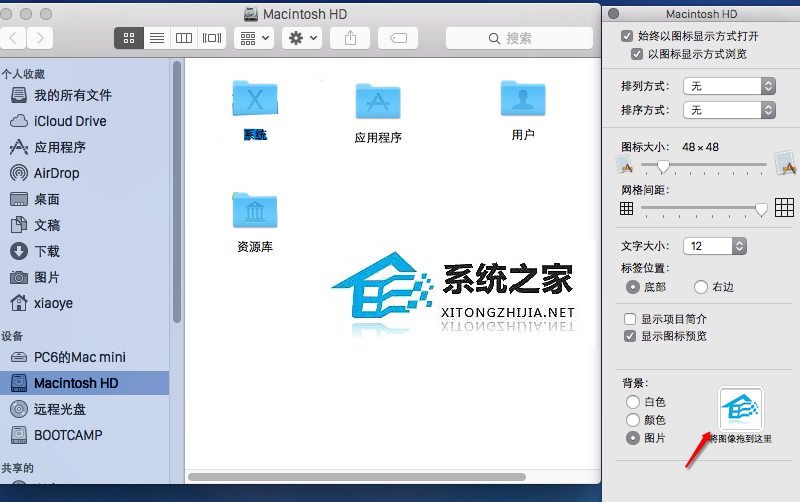Select the 白色 background radio button
The image size is (800, 502).
(x=632, y=402)
